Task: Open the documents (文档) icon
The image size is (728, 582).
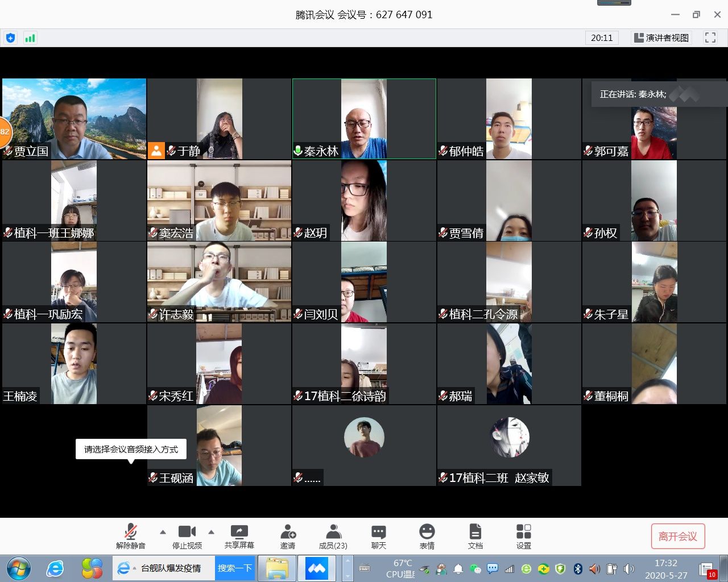Action: point(475,536)
